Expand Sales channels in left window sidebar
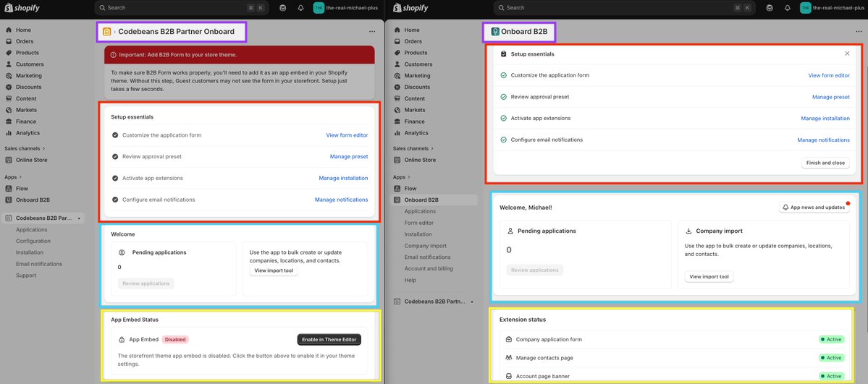This screenshot has width=868, height=384. (x=25, y=148)
